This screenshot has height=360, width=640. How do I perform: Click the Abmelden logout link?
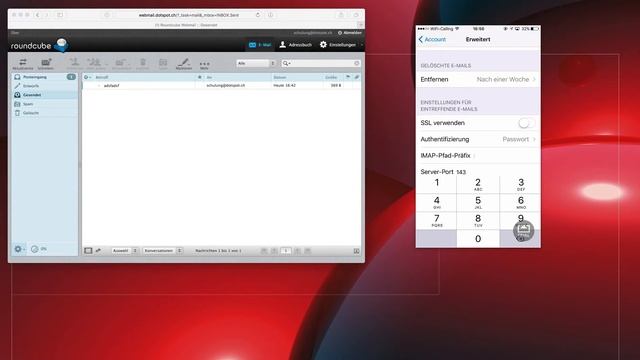click(x=350, y=33)
